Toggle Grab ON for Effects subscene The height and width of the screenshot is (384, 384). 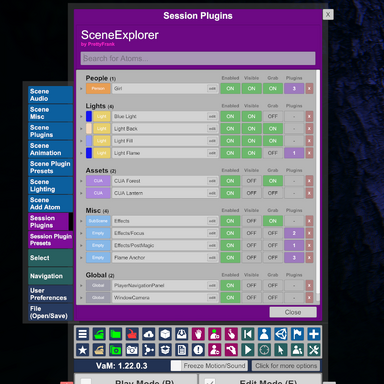coord(273,221)
